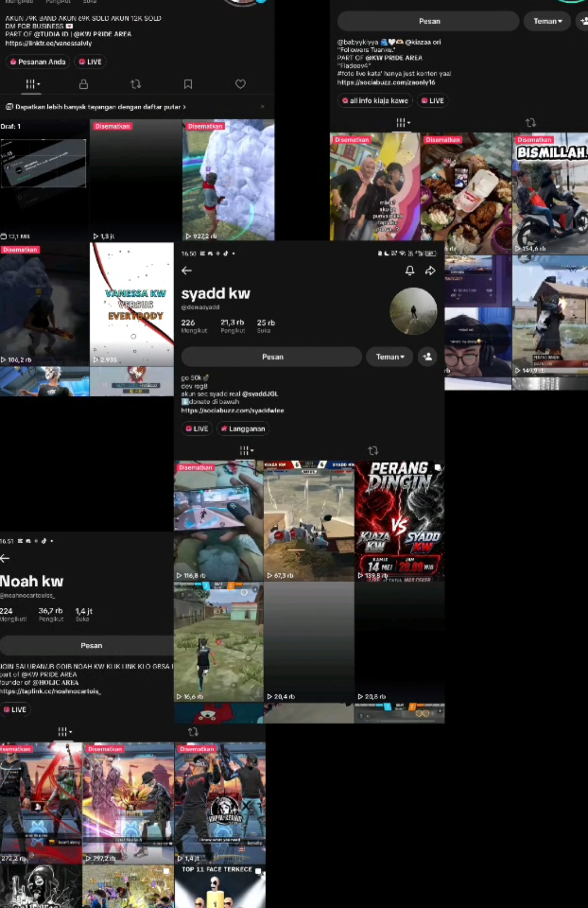Play the 'VANESSA KW VERSUS EVERYBODY' video
This screenshot has width=588, height=908.
(132, 304)
